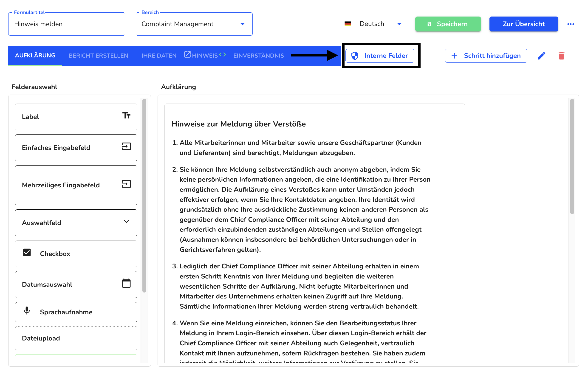
Task: Click the red trash delete step icon
Action: [561, 56]
